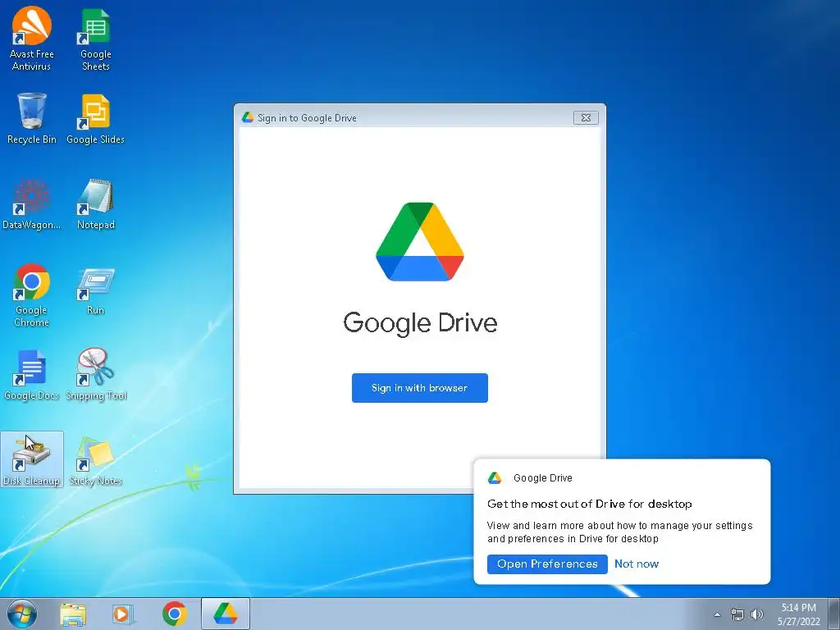The image size is (840, 630).
Task: Click Sign in with browser button
Action: tap(419, 388)
